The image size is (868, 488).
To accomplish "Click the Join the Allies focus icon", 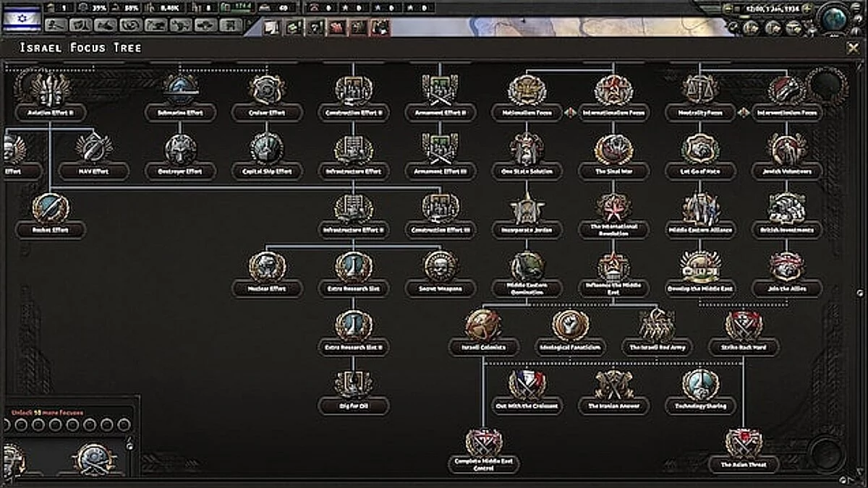I will pyautogui.click(x=786, y=267).
